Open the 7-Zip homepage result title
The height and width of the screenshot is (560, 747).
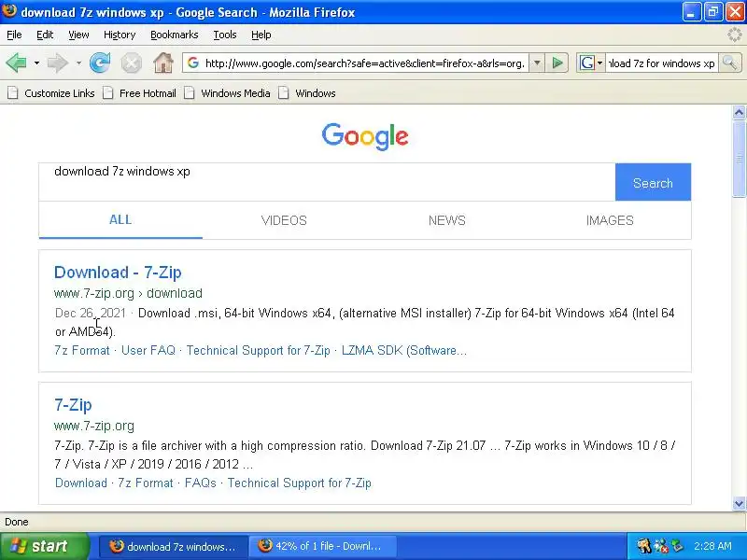pyautogui.click(x=73, y=405)
